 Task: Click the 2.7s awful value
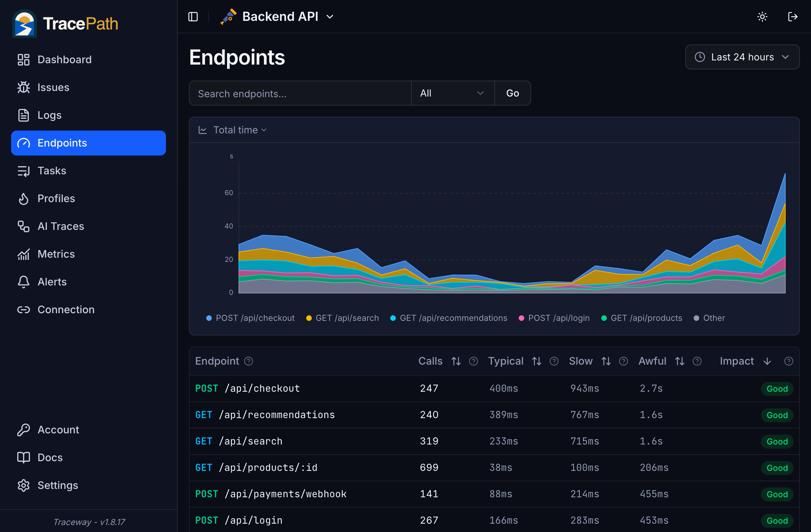pos(651,389)
